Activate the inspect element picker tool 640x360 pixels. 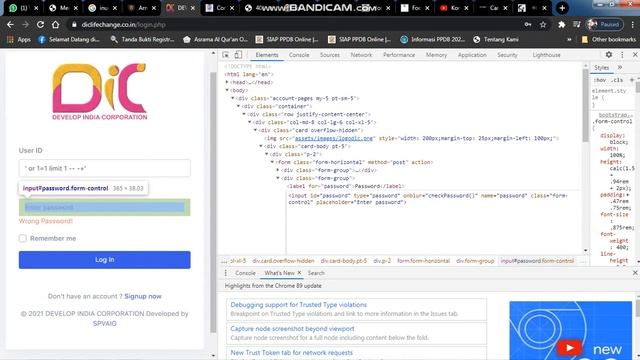(226, 55)
